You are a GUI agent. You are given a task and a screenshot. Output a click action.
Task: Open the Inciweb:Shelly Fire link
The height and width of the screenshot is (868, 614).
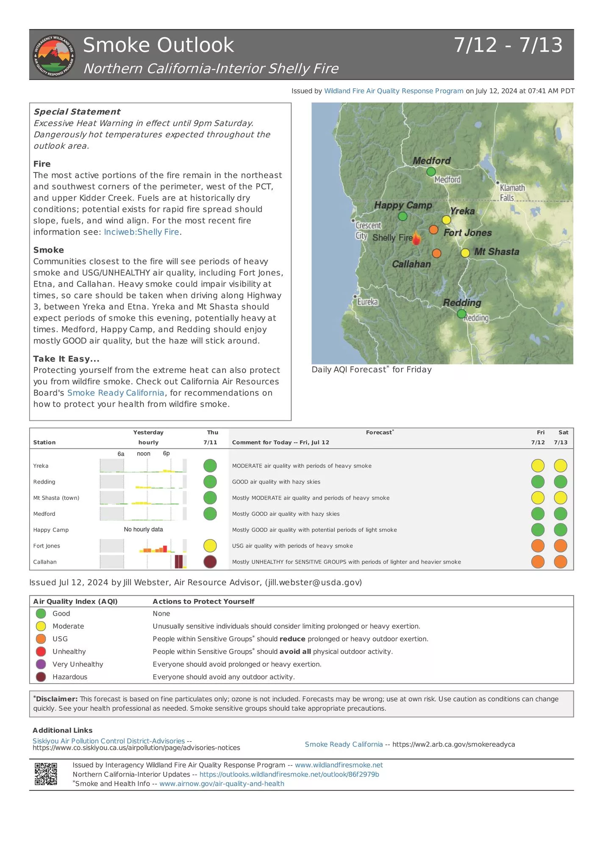142,232
